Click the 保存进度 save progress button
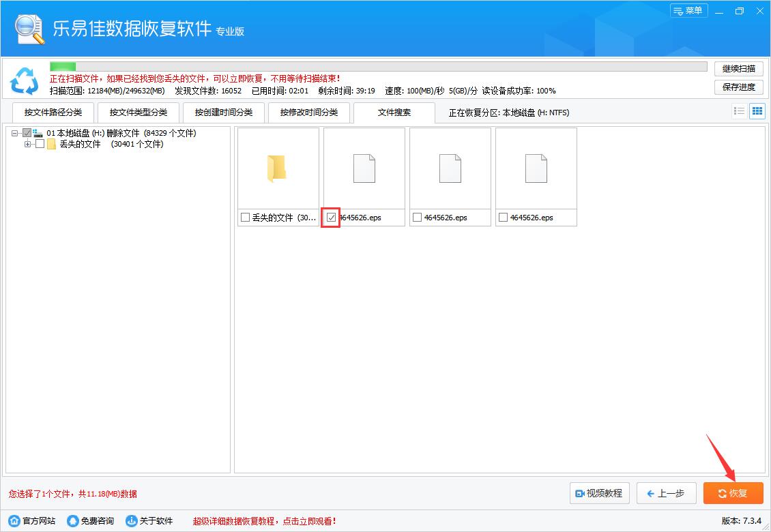 [738, 87]
